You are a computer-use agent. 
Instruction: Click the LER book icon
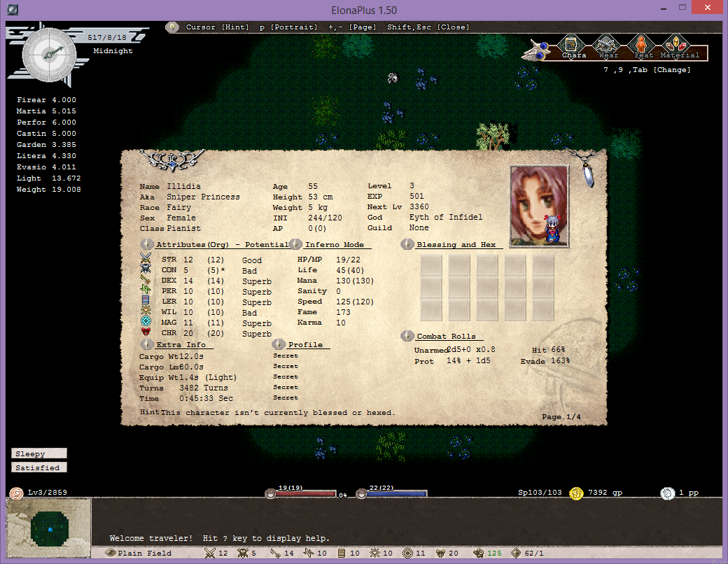coord(146,300)
